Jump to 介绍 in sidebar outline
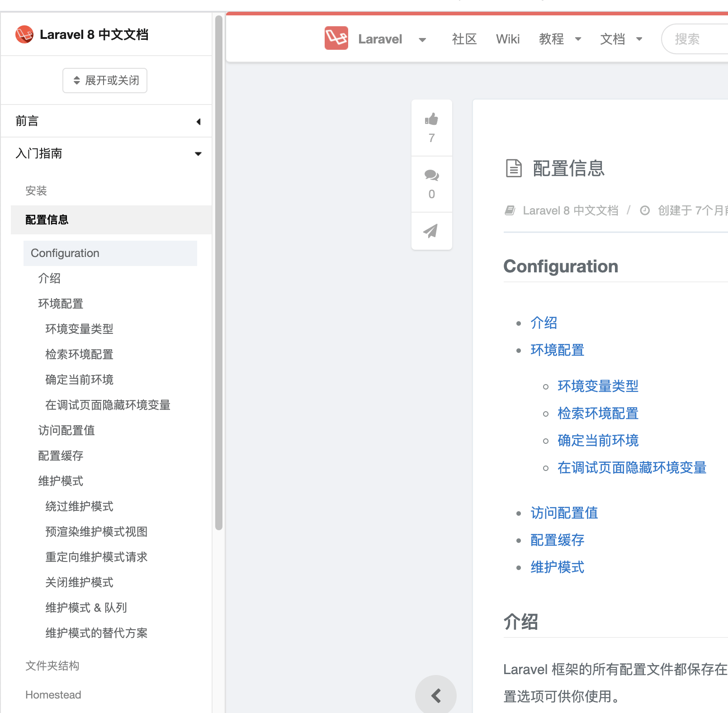The height and width of the screenshot is (713, 728). 49,278
